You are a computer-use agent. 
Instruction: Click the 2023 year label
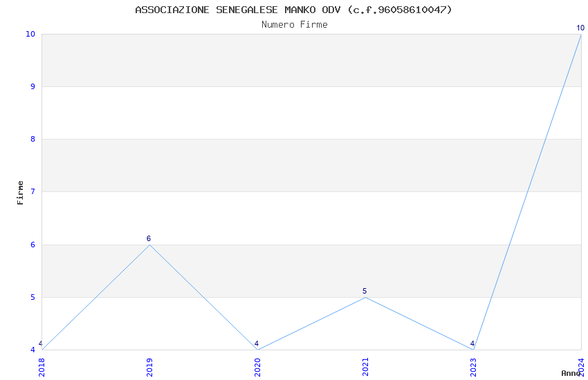474,367
